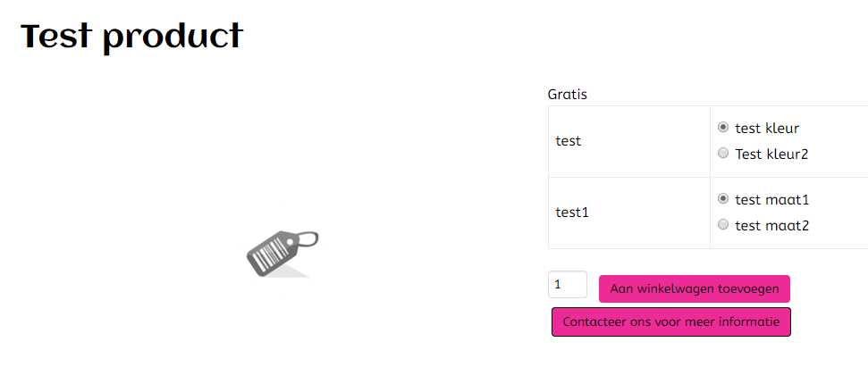Choose the 'Test kleur2' radio button
Viewport: 868px width, 384px height.
(723, 154)
